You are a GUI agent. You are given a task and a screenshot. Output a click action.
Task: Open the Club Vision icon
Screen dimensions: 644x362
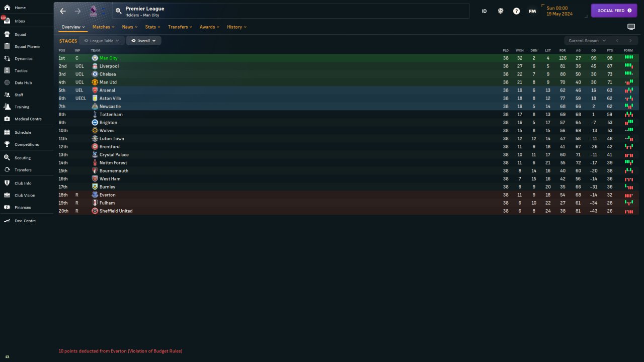point(7,196)
